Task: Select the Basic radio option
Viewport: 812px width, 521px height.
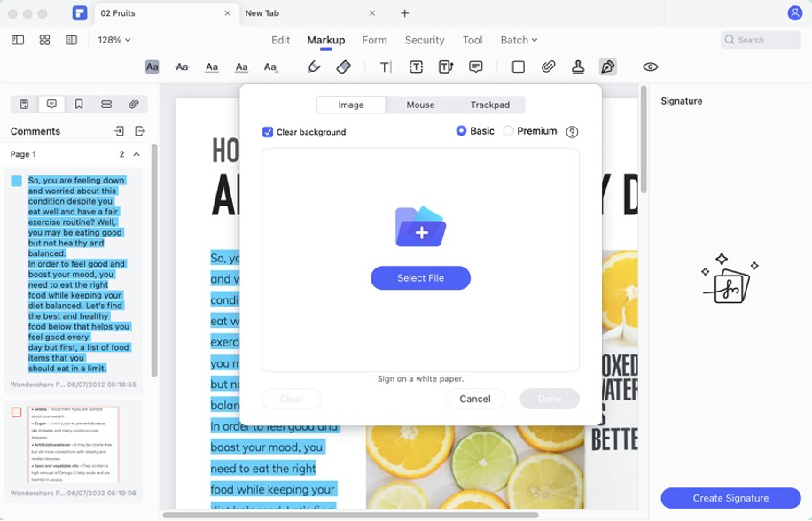Action: tap(461, 131)
